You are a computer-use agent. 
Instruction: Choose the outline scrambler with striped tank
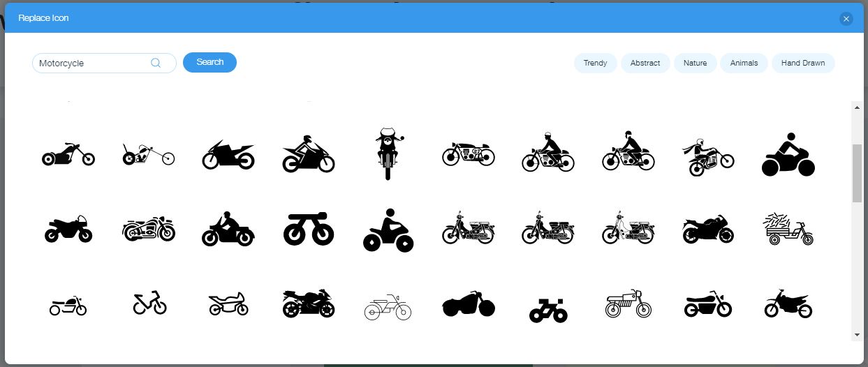tap(628, 304)
